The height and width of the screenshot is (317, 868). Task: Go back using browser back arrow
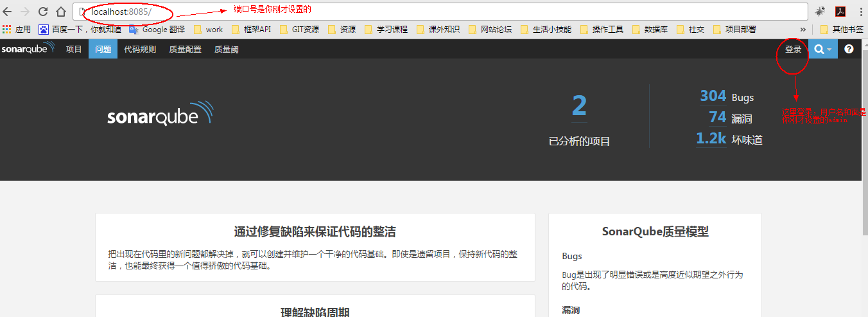point(8,12)
